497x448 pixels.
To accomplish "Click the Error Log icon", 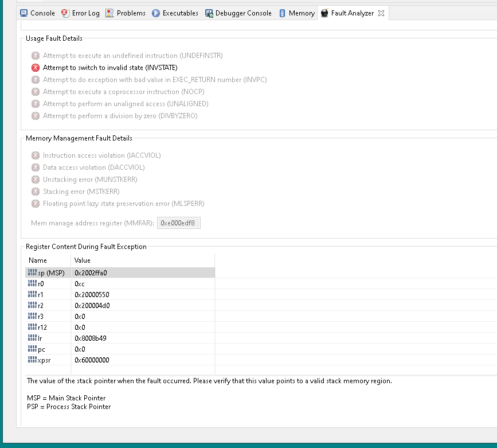I will coord(65,13).
